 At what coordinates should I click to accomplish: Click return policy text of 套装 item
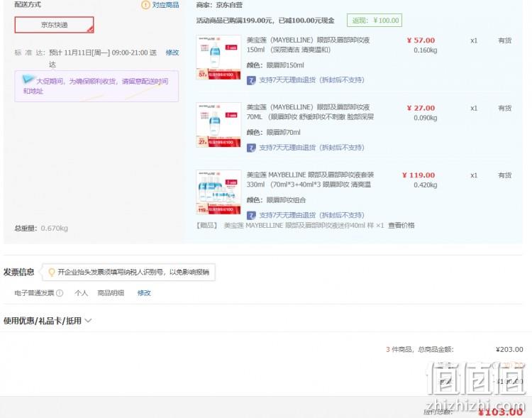(311, 215)
